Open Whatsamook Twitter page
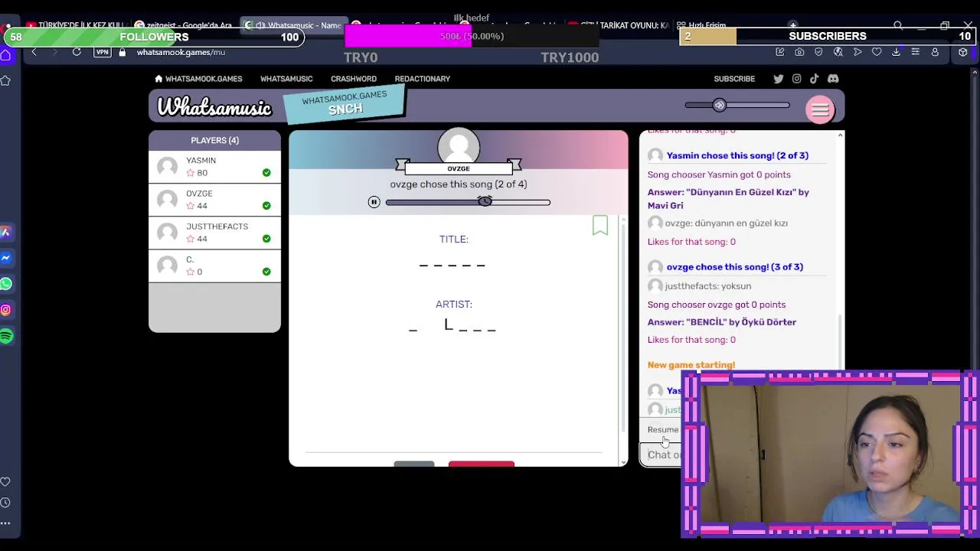The height and width of the screenshot is (551, 980). pos(779,79)
